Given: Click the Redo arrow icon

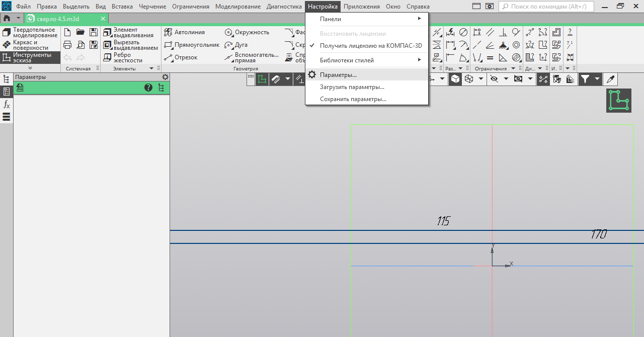Looking at the screenshot, I should (x=80, y=57).
